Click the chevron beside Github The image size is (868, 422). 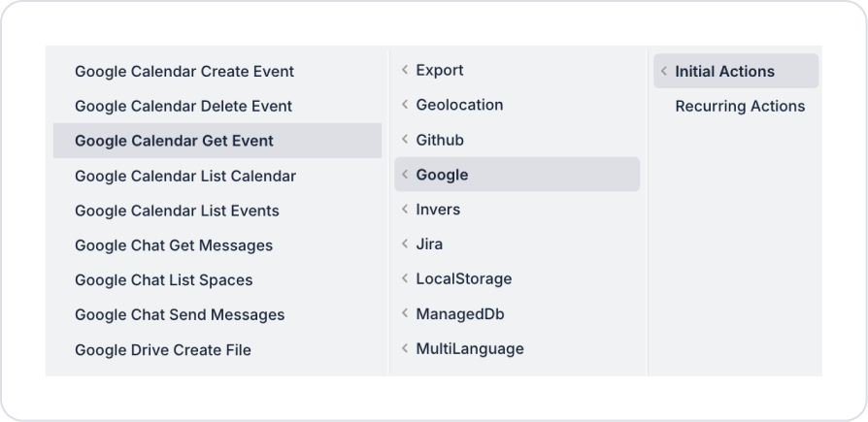[x=405, y=140]
